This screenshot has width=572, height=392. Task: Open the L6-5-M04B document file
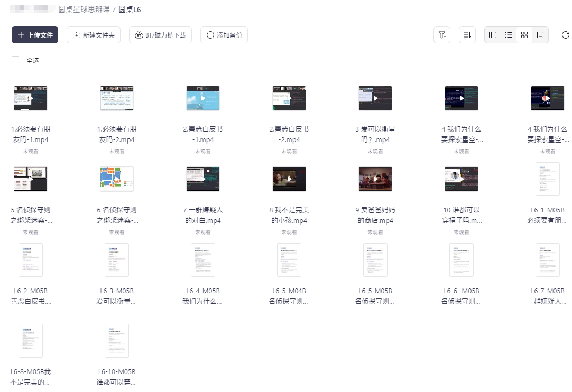click(x=289, y=260)
